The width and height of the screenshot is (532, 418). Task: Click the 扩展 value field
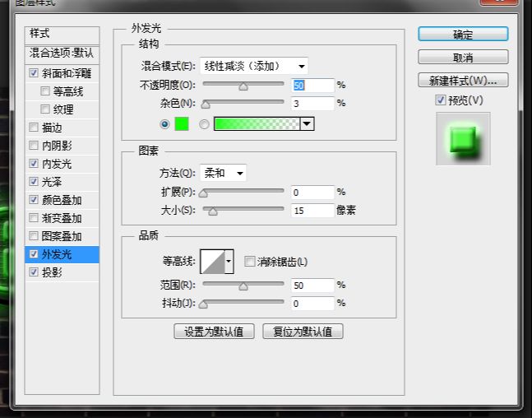(312, 193)
